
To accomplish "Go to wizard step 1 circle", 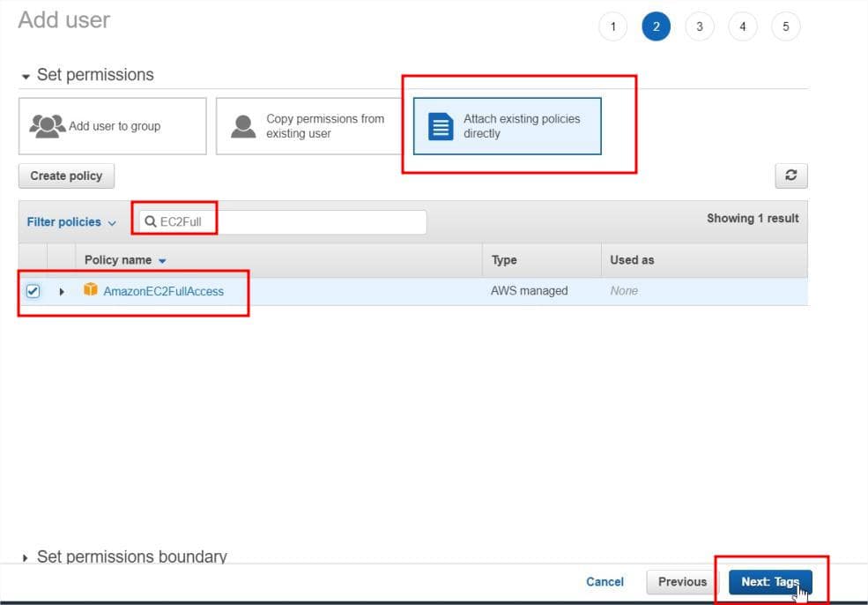I will pos(612,26).
